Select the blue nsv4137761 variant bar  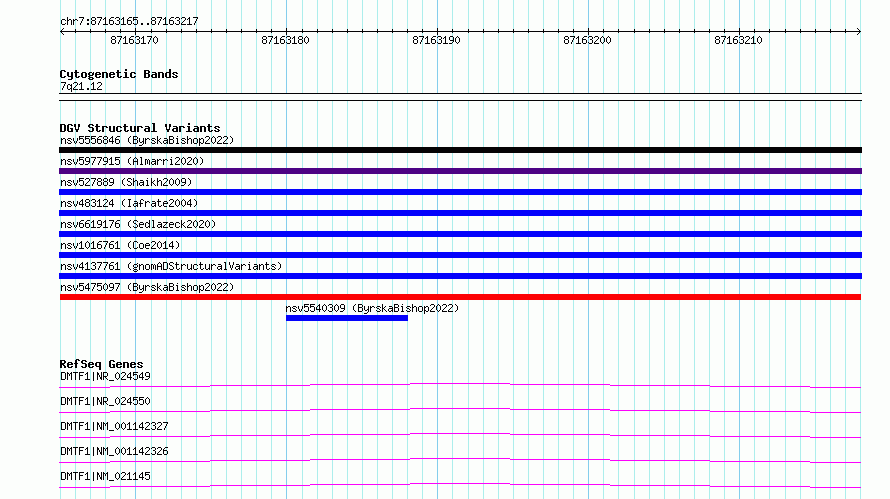[460, 276]
